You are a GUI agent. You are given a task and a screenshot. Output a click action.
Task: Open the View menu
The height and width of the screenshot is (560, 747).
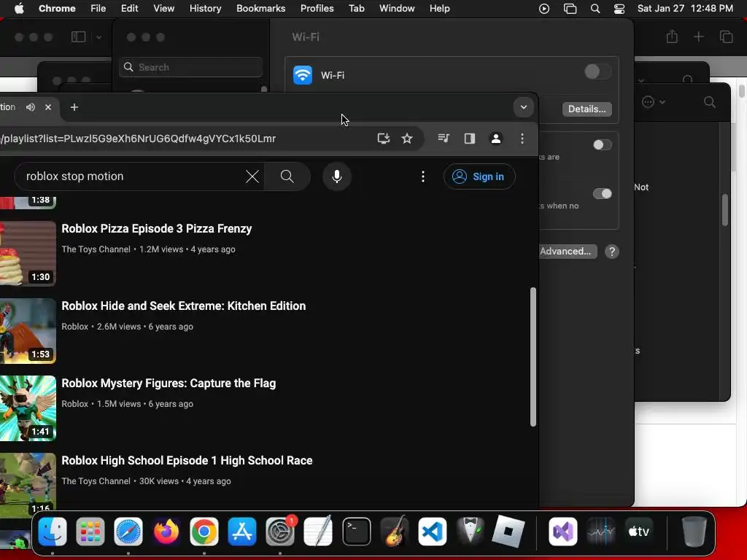click(163, 9)
